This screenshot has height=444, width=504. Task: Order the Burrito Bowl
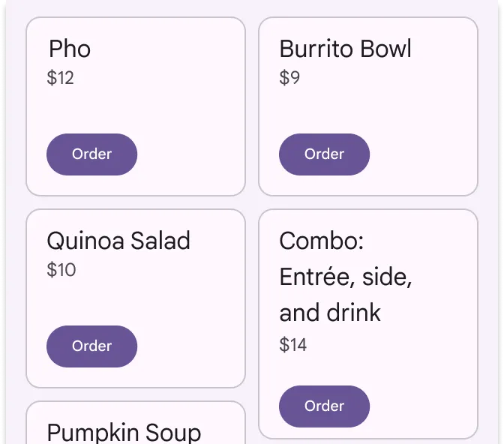pos(324,154)
